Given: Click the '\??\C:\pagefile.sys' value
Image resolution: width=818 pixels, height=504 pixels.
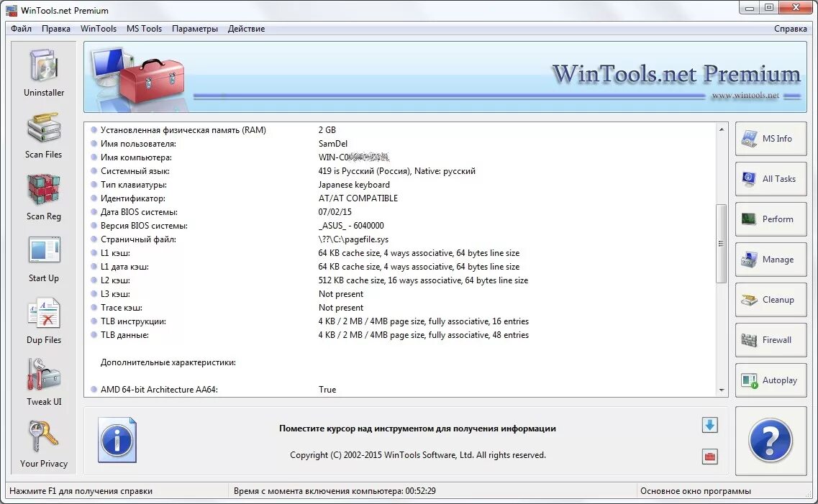Looking at the screenshot, I should (x=353, y=239).
